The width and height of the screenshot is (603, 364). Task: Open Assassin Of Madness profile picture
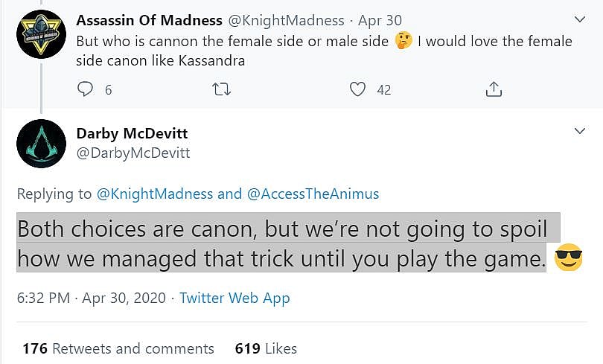[x=42, y=34]
